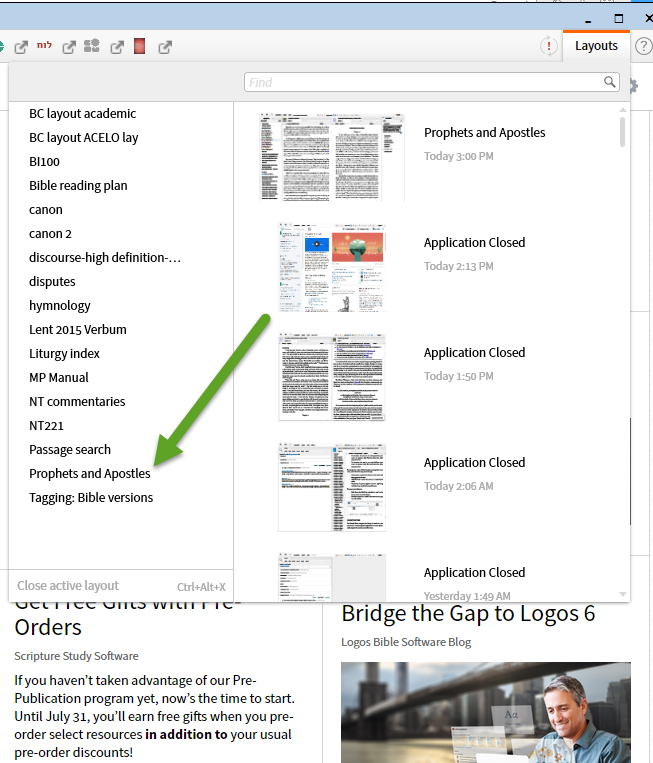Load the BC layout academic layout

83,114
